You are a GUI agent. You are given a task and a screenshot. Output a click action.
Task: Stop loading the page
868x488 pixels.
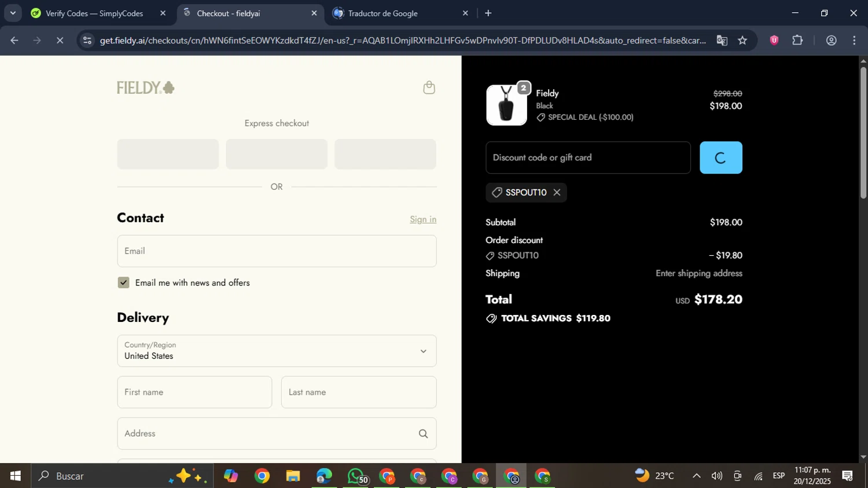pyautogui.click(x=60, y=41)
